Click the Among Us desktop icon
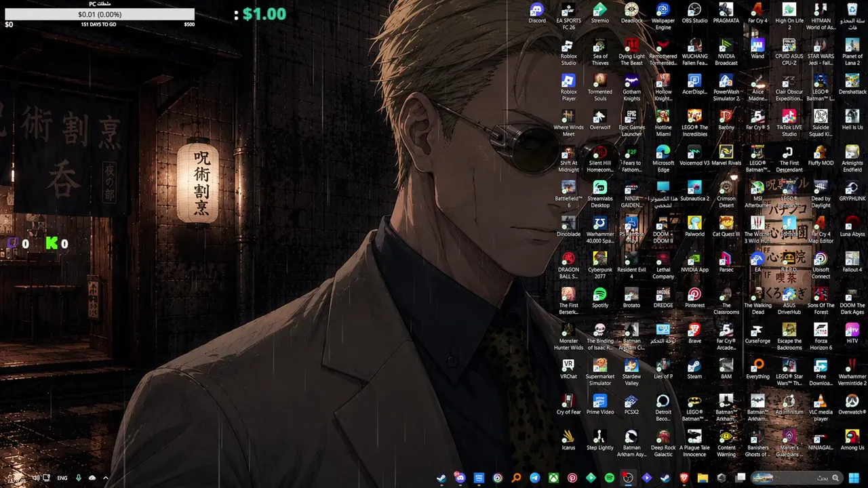 [852, 440]
